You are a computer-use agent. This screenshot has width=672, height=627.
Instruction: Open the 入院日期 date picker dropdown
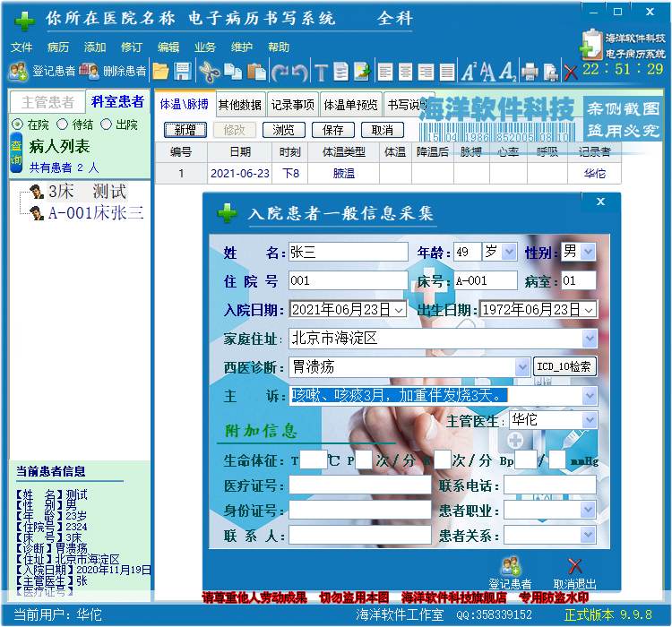coord(399,310)
